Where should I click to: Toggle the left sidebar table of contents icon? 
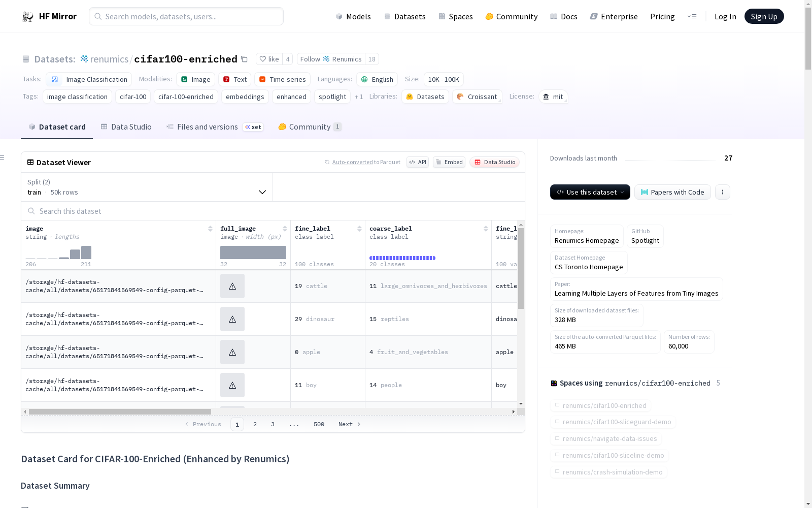tap(3, 157)
